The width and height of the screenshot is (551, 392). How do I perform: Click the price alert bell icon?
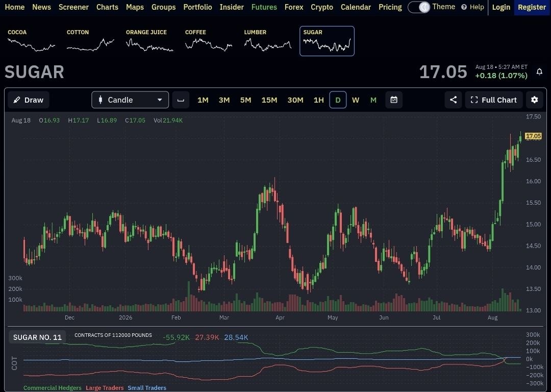(539, 72)
